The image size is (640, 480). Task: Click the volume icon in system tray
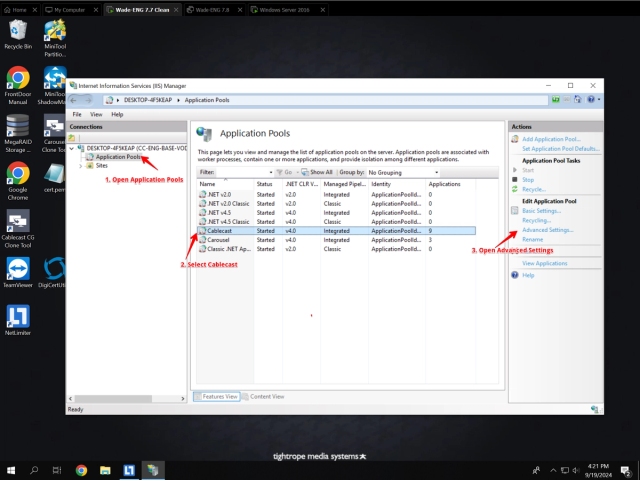pos(576,470)
